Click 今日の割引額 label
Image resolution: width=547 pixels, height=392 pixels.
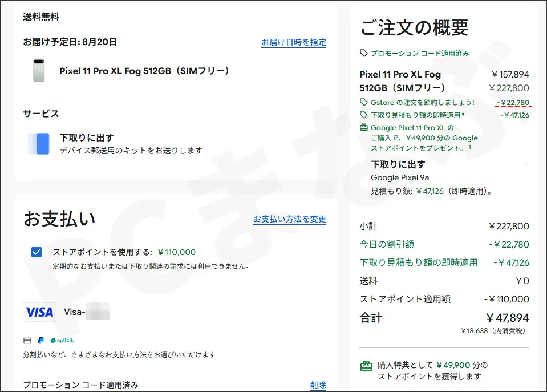(387, 244)
